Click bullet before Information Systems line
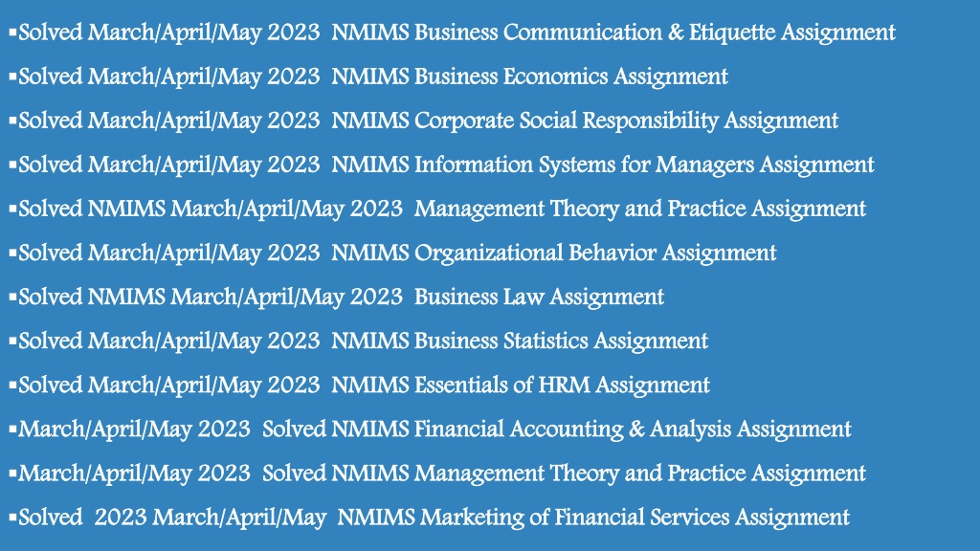Image resolution: width=980 pixels, height=551 pixels. (12, 163)
